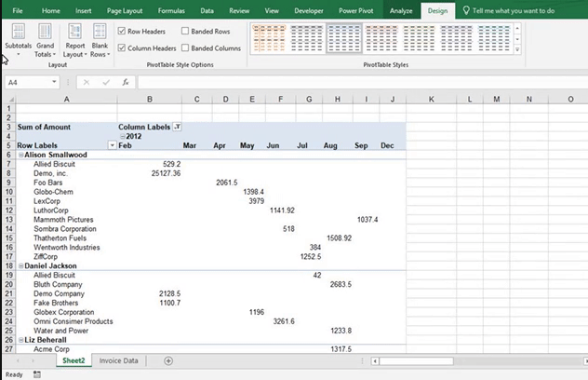Click the Insert Function fx icon
This screenshot has height=380, width=588.
[126, 82]
